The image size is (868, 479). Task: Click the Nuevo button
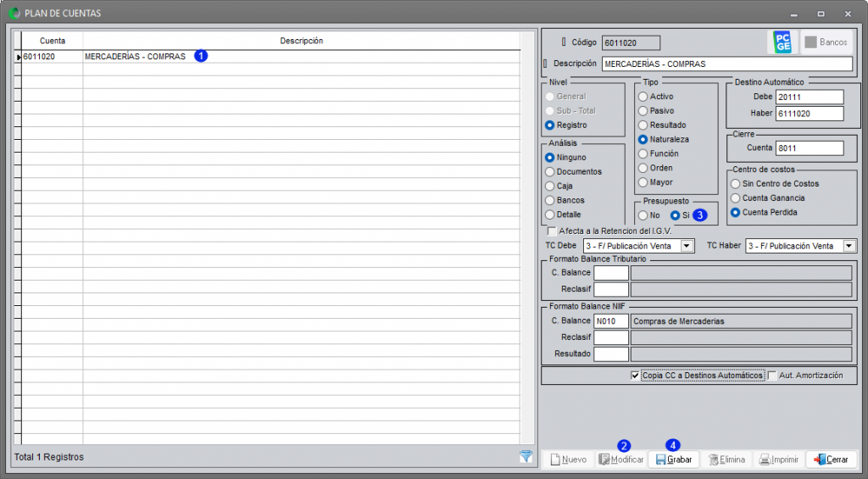click(569, 460)
